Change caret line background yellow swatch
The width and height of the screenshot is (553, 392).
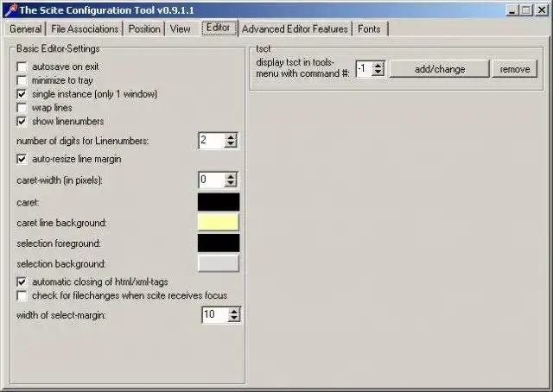click(219, 223)
